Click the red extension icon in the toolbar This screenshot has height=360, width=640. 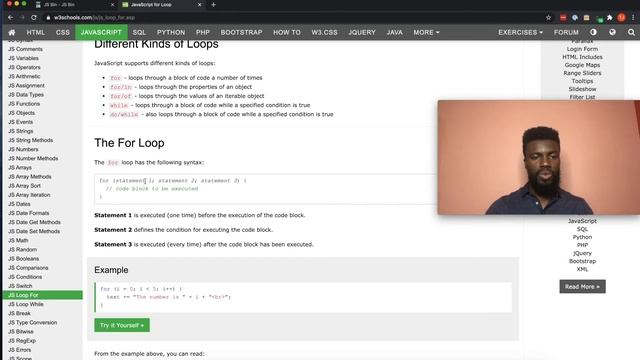563,18
